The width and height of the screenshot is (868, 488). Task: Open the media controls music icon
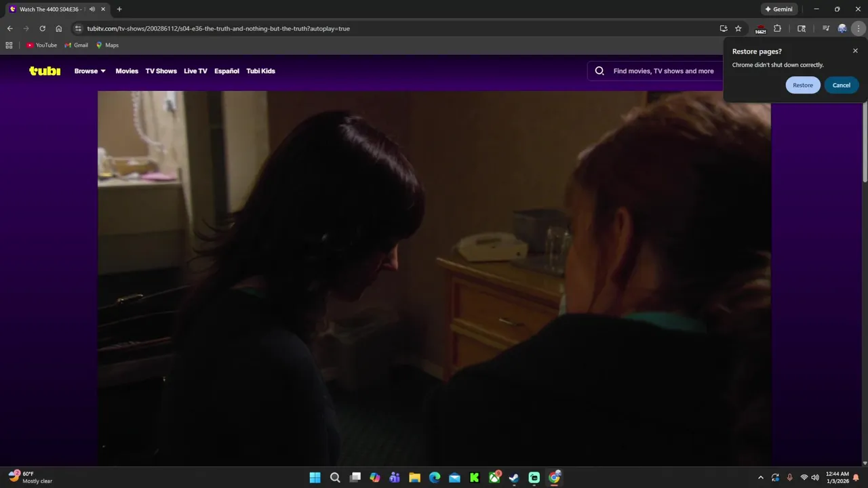click(825, 28)
